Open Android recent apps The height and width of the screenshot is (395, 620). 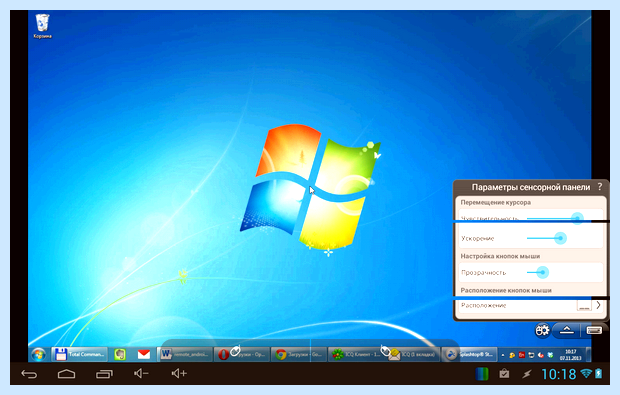point(104,373)
